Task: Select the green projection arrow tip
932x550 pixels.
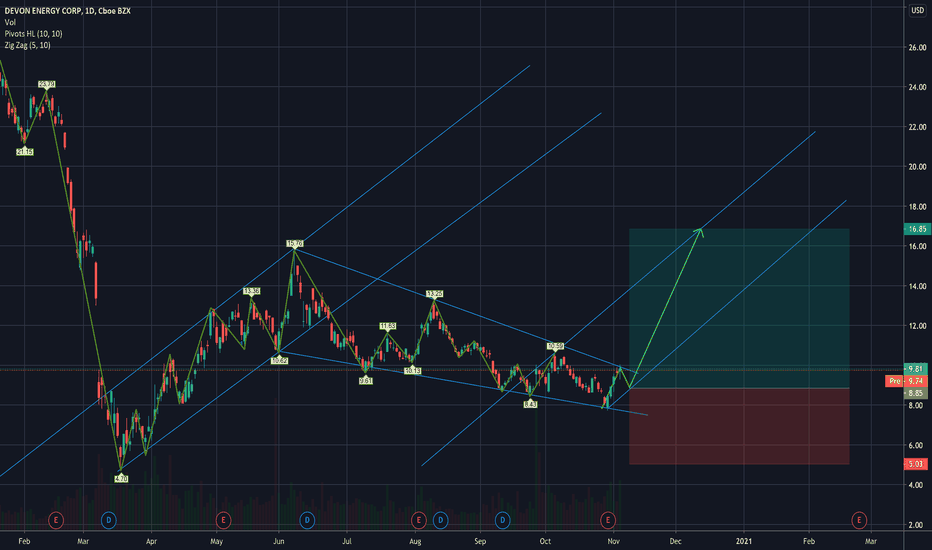Action: [x=701, y=231]
